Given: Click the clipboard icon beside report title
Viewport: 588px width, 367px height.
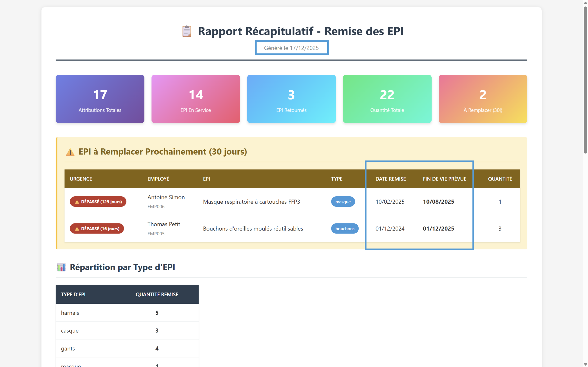Looking at the screenshot, I should [x=187, y=31].
